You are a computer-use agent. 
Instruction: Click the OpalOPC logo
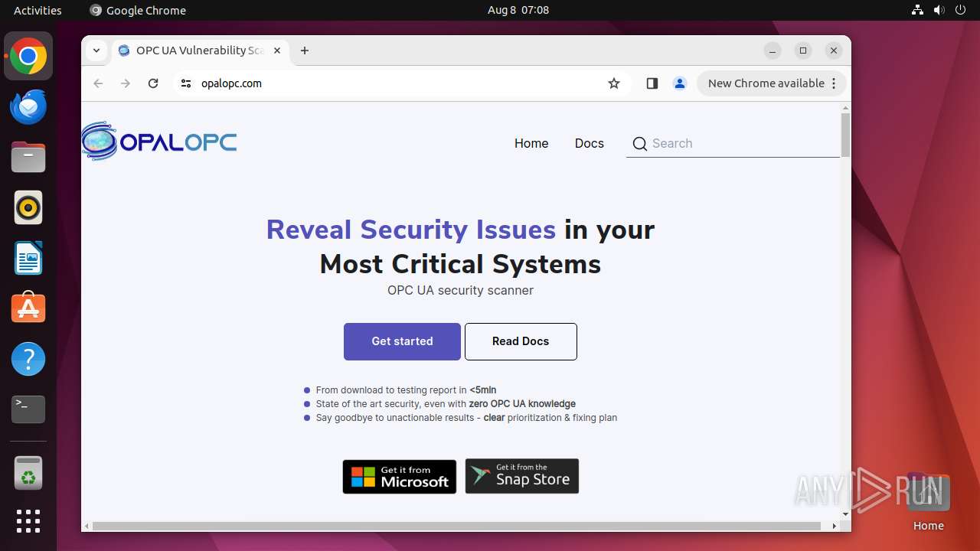(159, 142)
